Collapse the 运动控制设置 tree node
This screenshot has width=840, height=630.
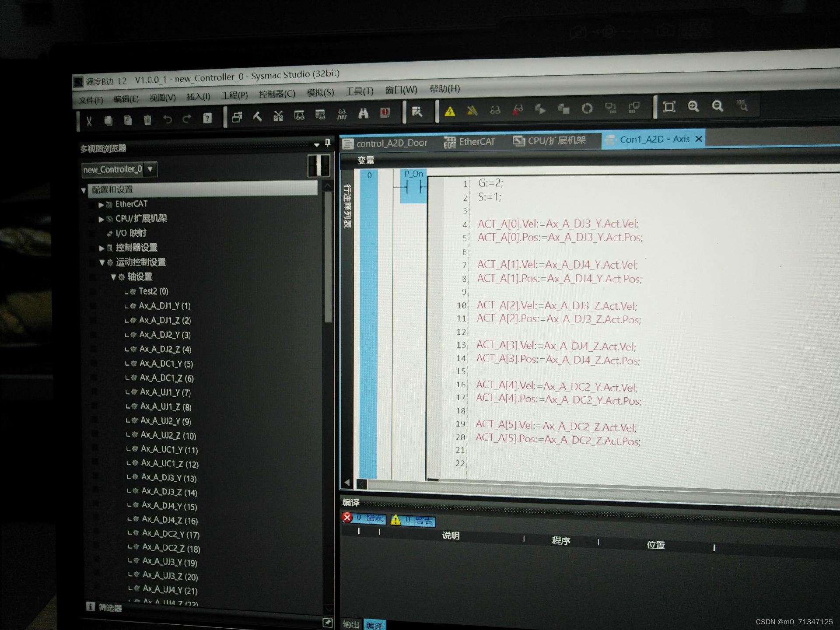click(x=101, y=262)
